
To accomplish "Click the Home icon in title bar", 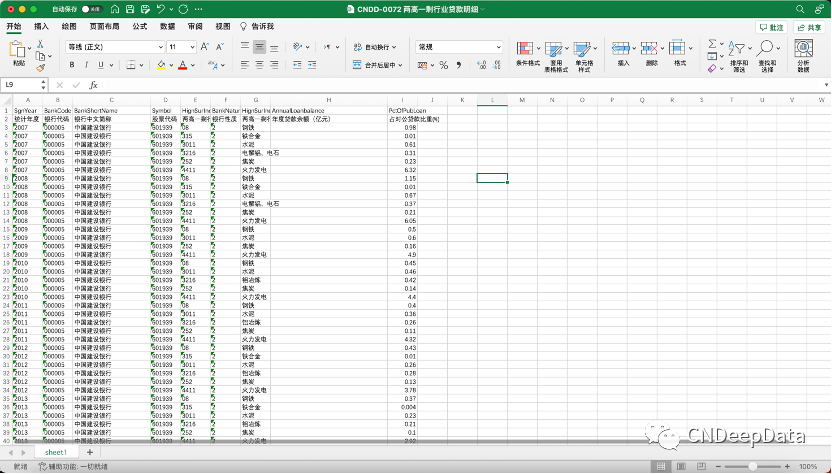I will click(115, 9).
